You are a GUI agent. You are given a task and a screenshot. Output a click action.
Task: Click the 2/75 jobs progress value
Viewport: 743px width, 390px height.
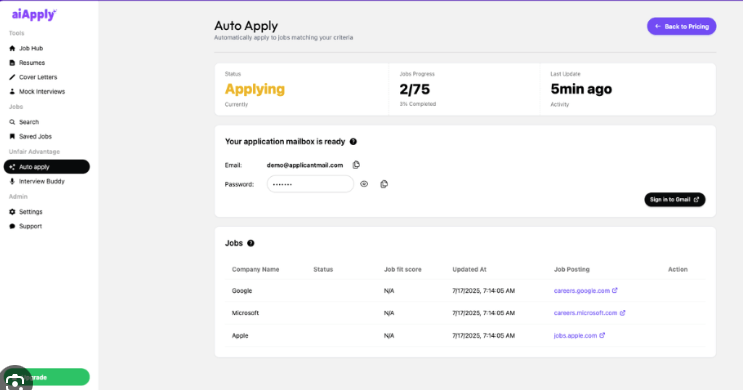415,89
